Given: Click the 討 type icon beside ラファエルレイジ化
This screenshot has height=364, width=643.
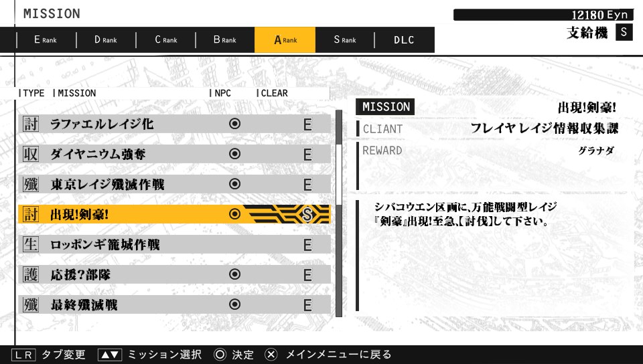Looking at the screenshot, I should (x=31, y=124).
